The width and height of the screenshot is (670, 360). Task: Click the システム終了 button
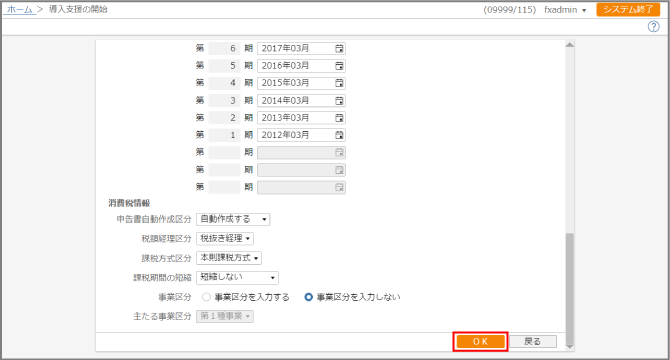tap(628, 9)
